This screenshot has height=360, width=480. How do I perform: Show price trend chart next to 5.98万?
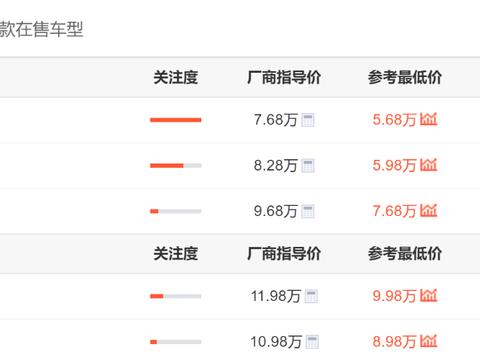click(x=428, y=165)
